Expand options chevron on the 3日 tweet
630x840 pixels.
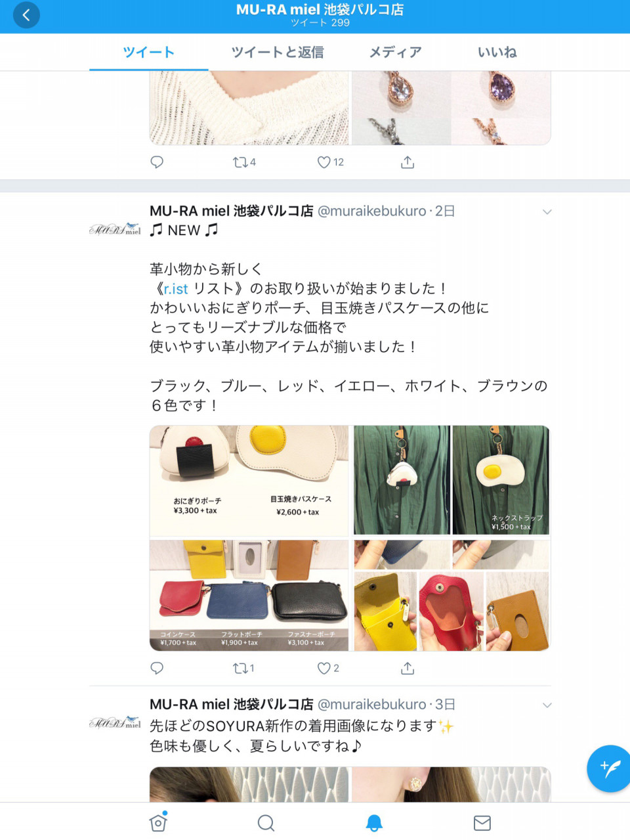coord(547,705)
